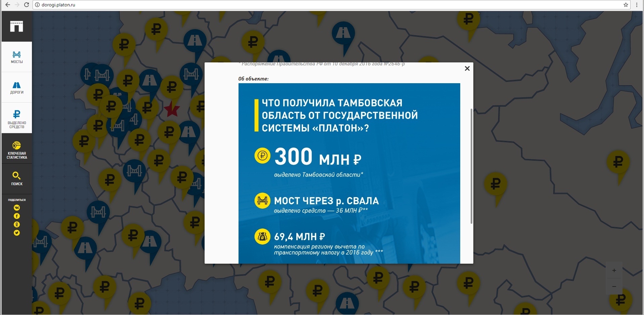Select the Дороги roads filter

click(17, 88)
